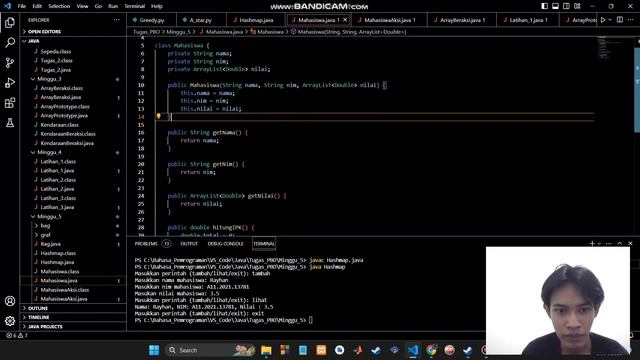Screen dimensions: 640x360
Task: Open the Testing flask icon view
Action: tap(10, 122)
